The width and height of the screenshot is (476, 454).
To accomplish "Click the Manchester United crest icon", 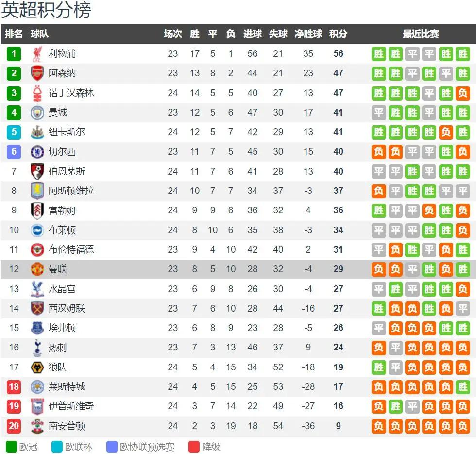I will pos(37,269).
